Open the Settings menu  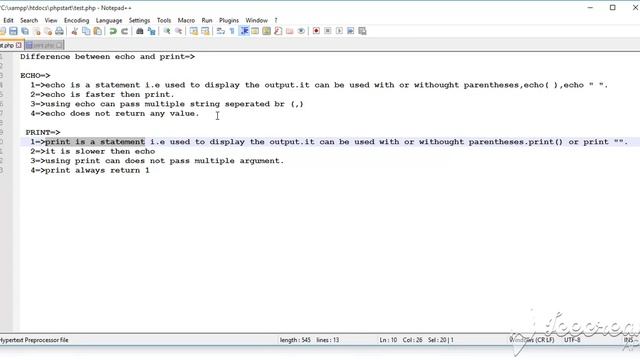click(x=139, y=20)
